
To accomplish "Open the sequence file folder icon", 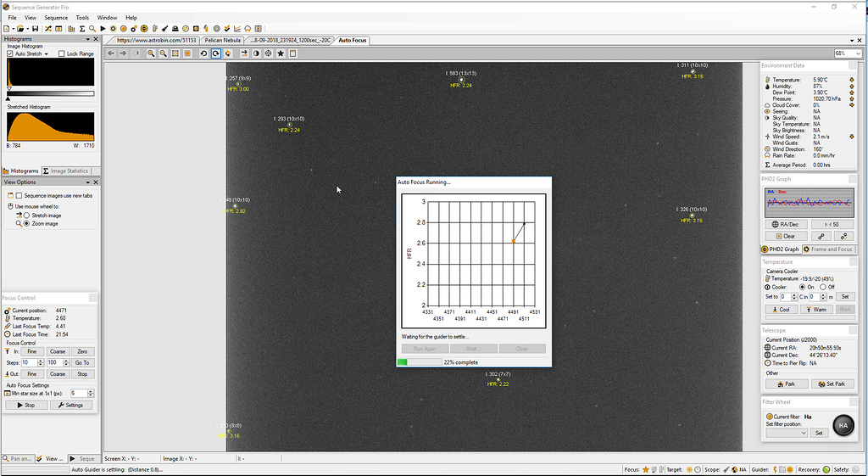I will pyautogui.click(x=20, y=29).
